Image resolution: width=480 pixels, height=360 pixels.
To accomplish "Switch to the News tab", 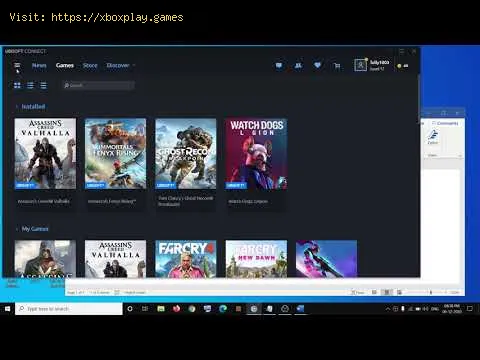I will coord(39,65).
